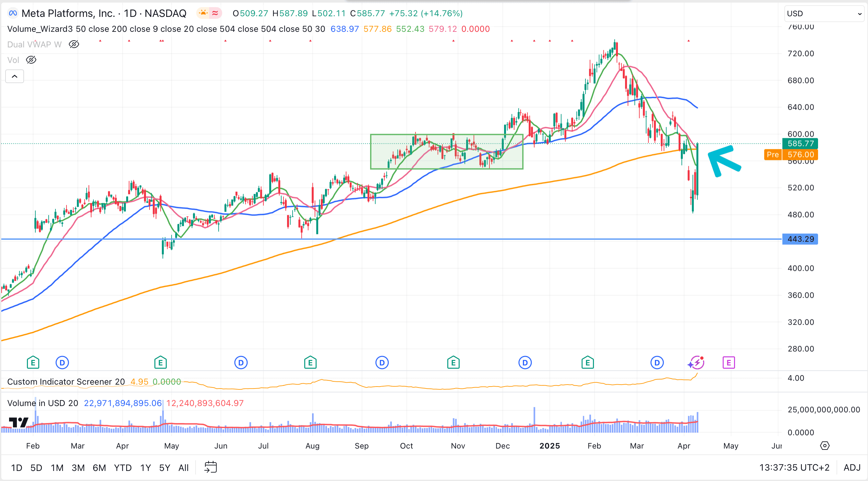Select the 3M time range
The height and width of the screenshot is (481, 868).
click(78, 467)
